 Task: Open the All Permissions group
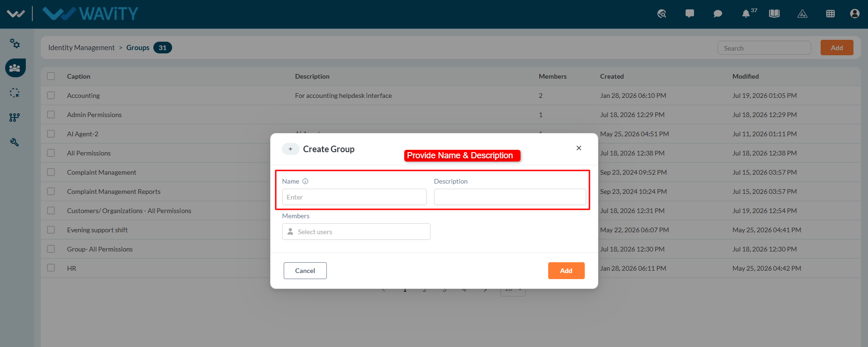pos(89,153)
